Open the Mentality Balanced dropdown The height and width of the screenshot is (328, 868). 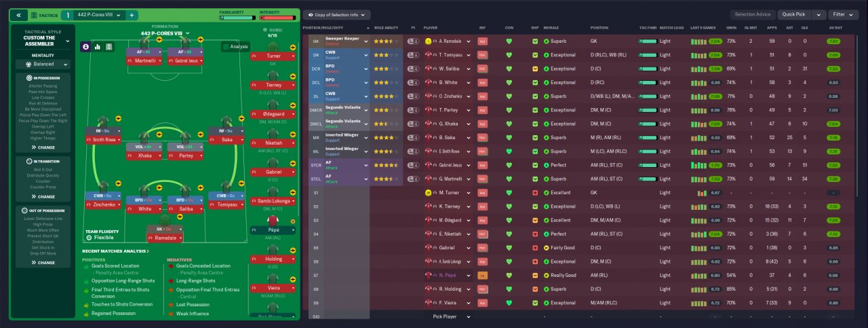[43, 65]
